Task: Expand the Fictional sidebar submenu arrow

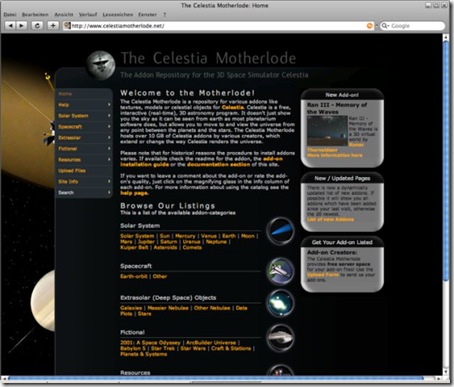Action: tap(109, 149)
